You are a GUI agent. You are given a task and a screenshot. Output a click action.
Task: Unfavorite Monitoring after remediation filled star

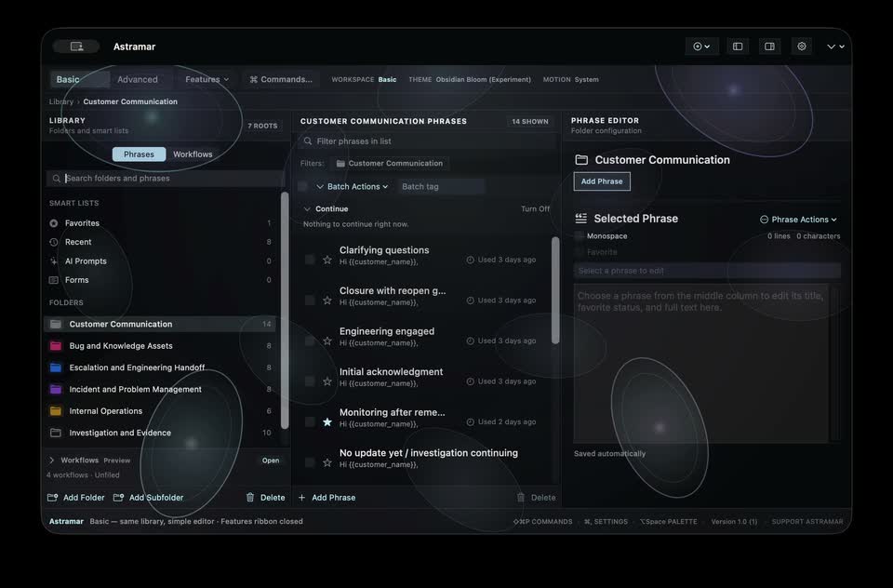(327, 422)
